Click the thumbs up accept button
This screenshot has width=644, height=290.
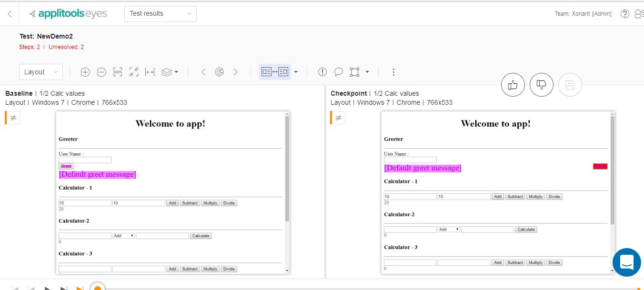(x=513, y=85)
